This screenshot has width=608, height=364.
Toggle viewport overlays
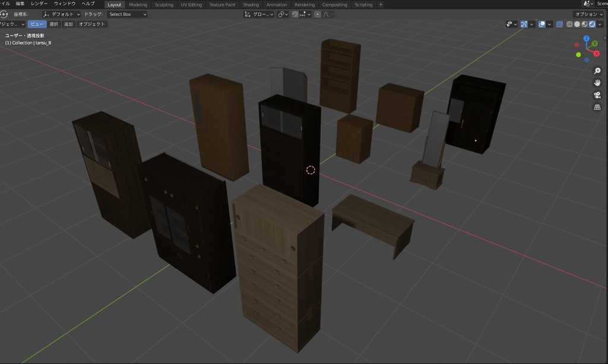click(542, 24)
